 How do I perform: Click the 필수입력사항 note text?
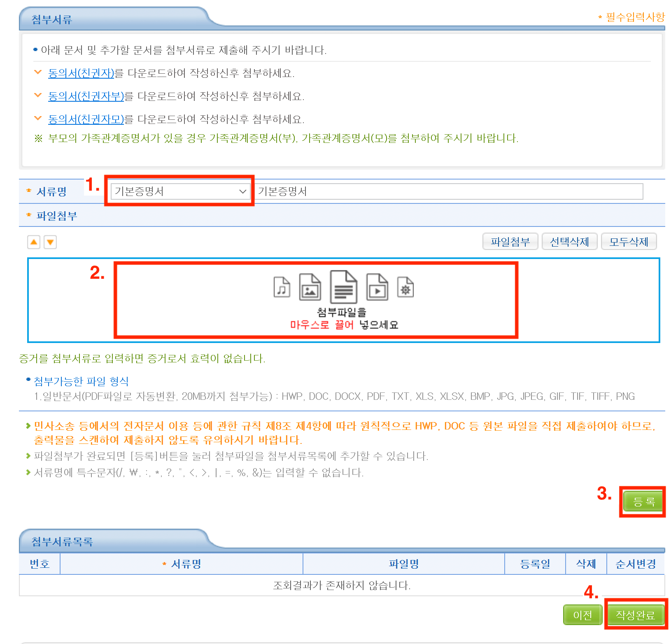635,17
